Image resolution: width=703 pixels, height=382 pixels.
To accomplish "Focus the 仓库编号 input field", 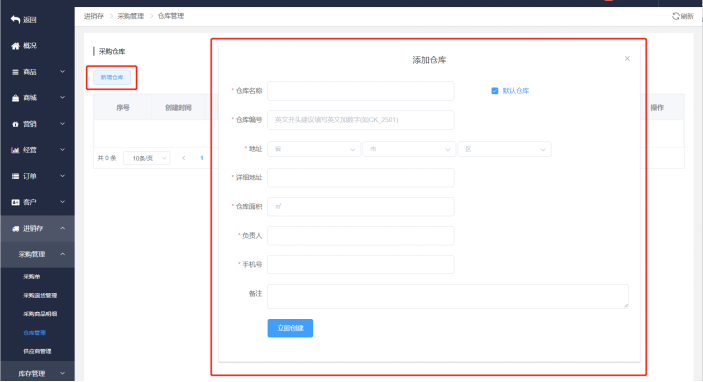I will pos(361,120).
